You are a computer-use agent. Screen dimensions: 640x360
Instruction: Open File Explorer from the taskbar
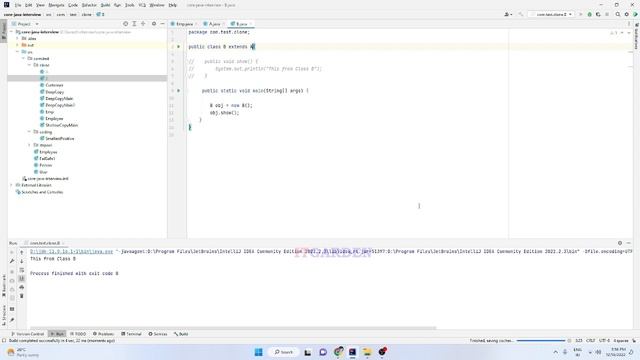point(367,352)
